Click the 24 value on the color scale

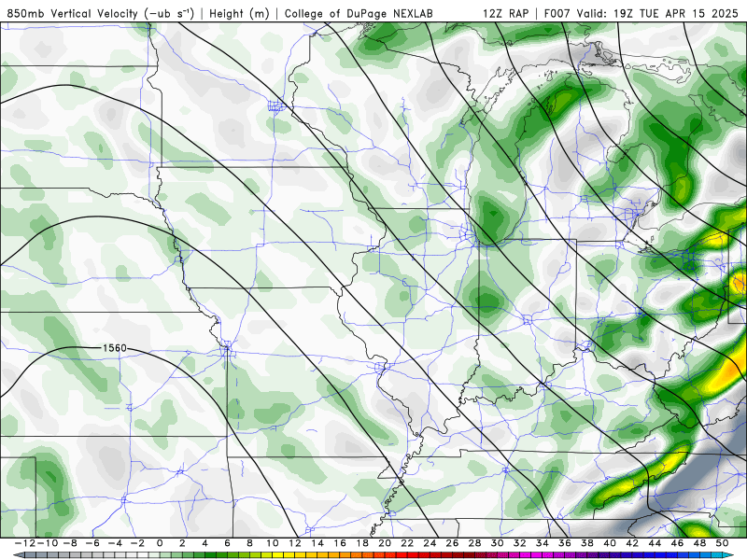430,543
